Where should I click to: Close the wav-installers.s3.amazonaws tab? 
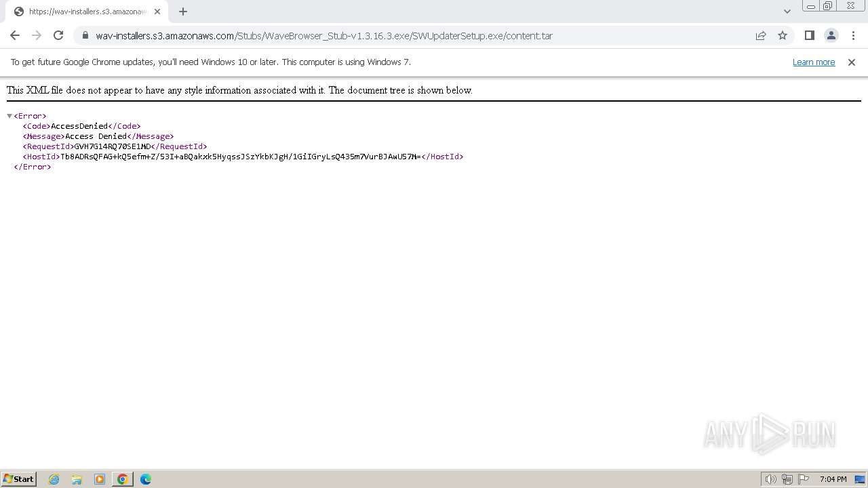(x=157, y=12)
